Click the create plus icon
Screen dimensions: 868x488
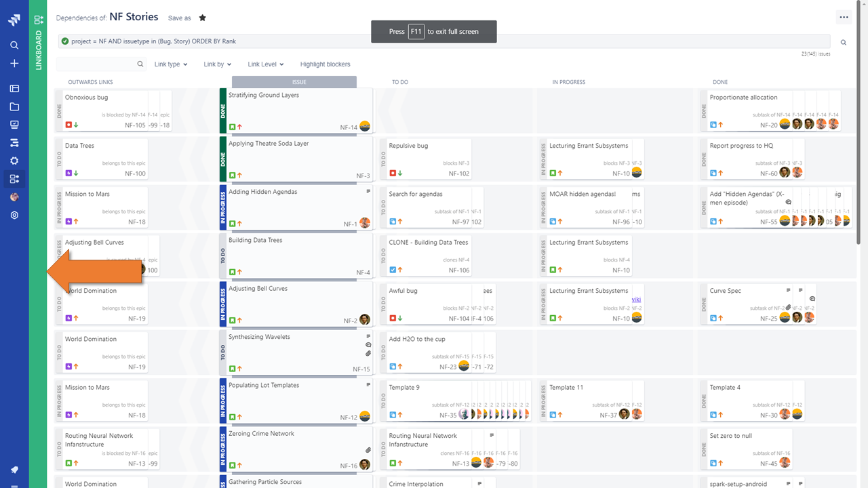click(x=14, y=63)
